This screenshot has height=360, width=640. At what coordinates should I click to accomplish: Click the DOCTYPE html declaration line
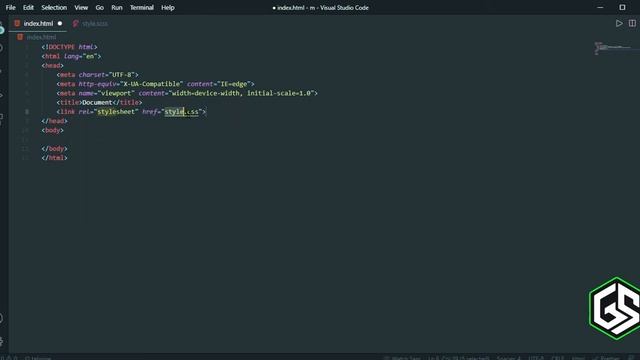click(69, 47)
